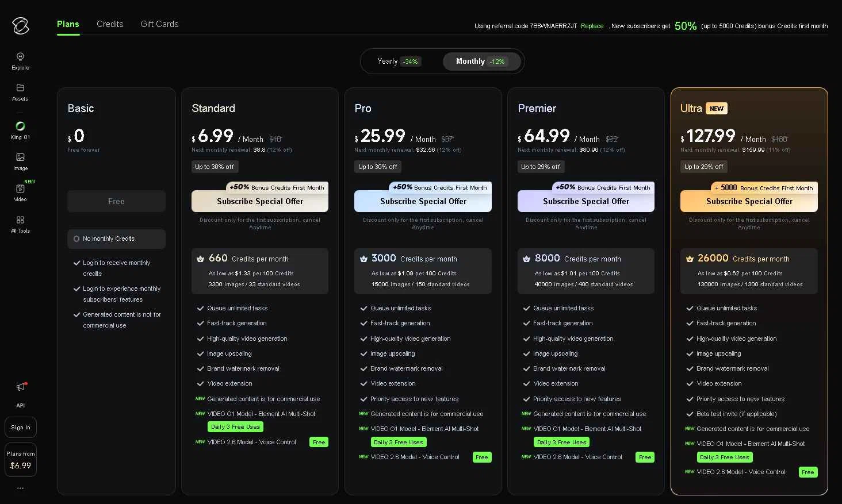Click '130000 images / 1300 standard videos' text
Screen dimensions: 842x504
pos(750,284)
